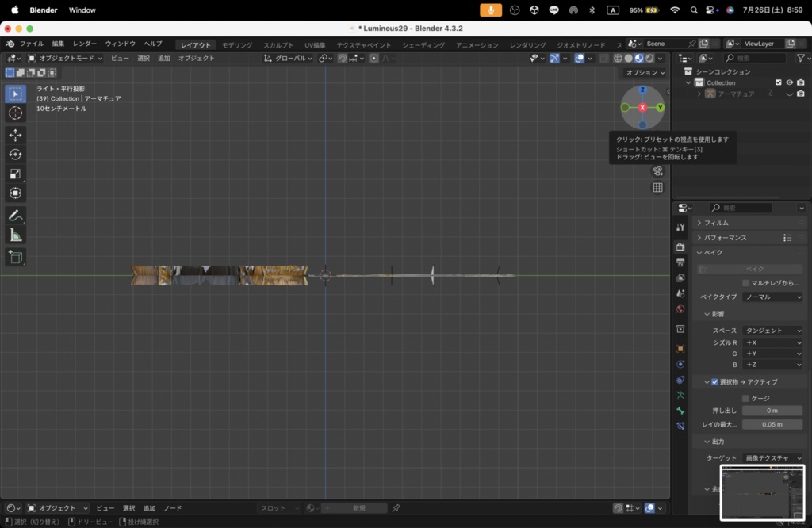Select the Move tool
The image size is (812, 528).
[15, 135]
